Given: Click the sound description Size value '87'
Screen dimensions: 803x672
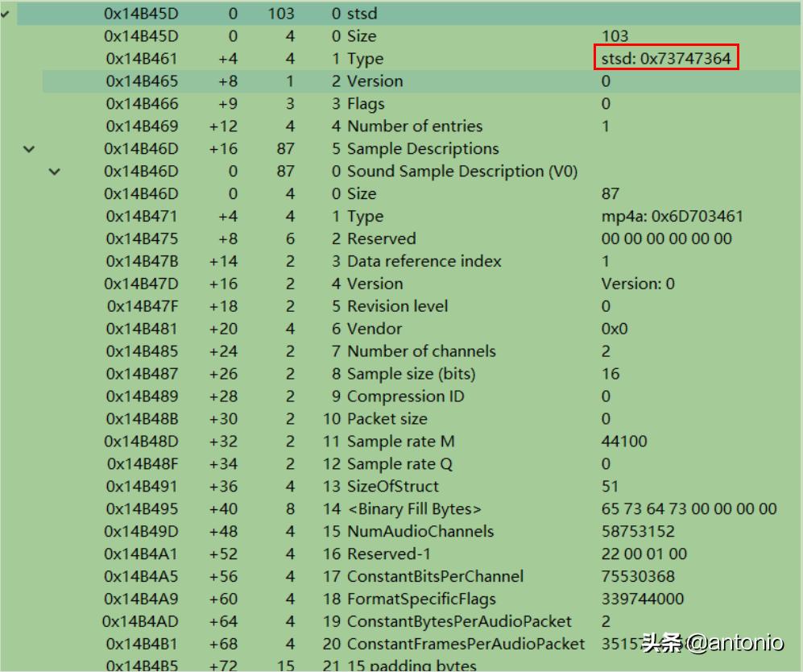Looking at the screenshot, I should click(610, 193).
